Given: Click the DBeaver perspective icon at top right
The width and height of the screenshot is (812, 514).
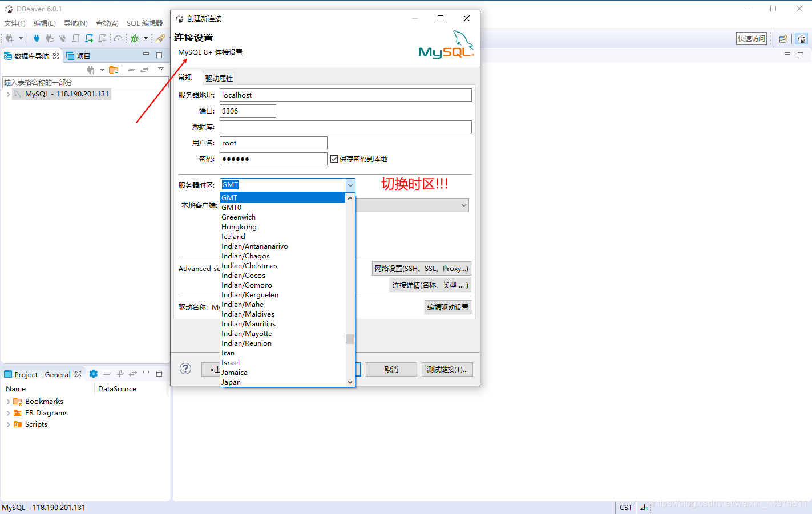Looking at the screenshot, I should [802, 39].
